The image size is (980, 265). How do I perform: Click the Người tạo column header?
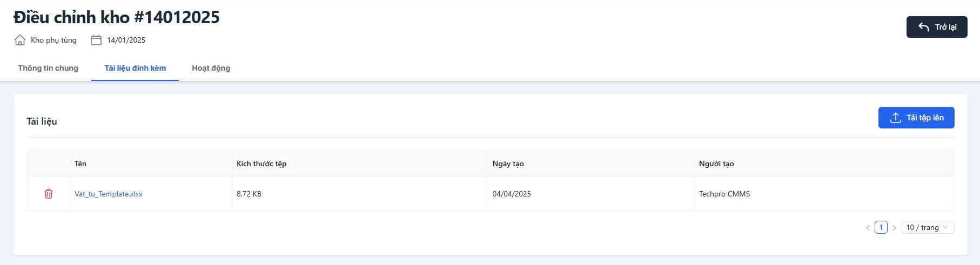716,164
